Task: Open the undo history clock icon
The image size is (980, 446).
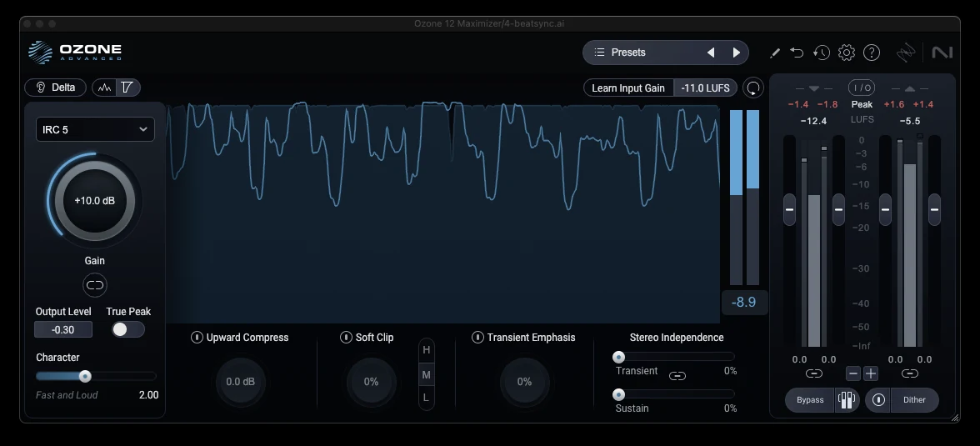Action: click(x=822, y=53)
